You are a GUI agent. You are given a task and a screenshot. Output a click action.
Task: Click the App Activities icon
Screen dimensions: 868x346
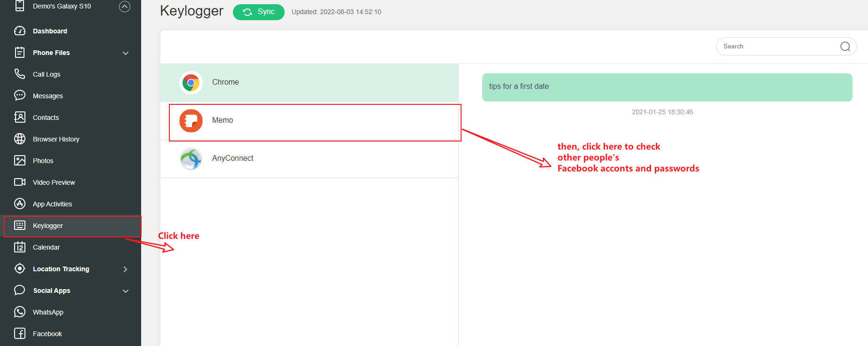(20, 204)
